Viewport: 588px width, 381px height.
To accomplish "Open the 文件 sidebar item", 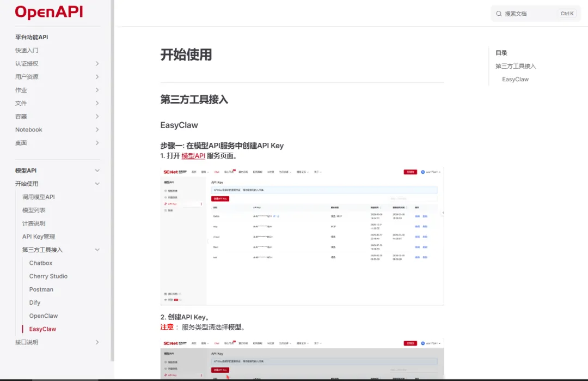I will pos(21,103).
